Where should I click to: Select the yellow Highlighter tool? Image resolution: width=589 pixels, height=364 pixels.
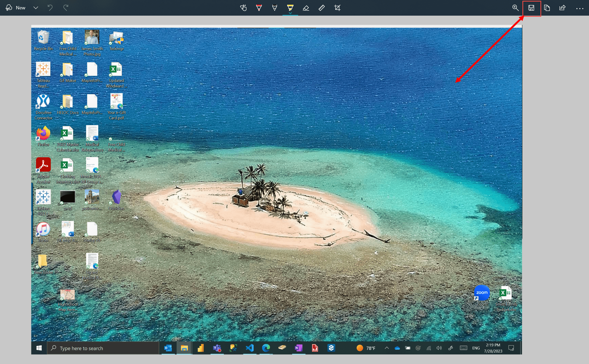[x=290, y=7]
